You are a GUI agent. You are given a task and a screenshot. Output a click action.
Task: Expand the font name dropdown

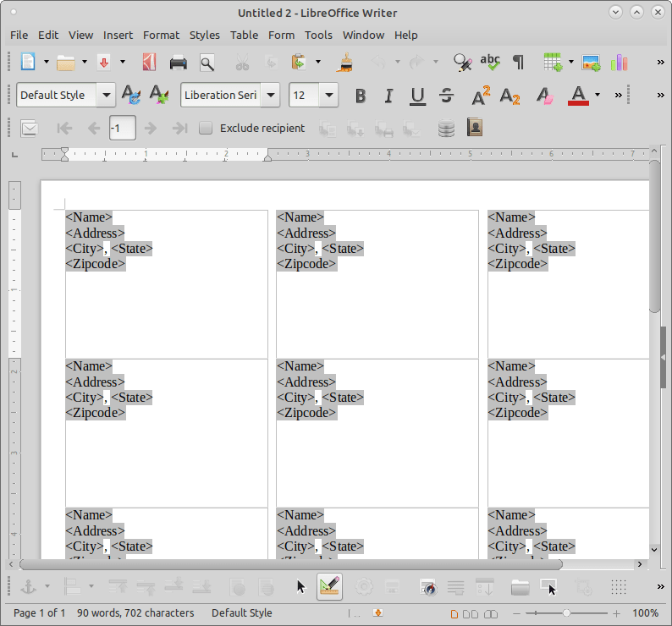pos(271,95)
